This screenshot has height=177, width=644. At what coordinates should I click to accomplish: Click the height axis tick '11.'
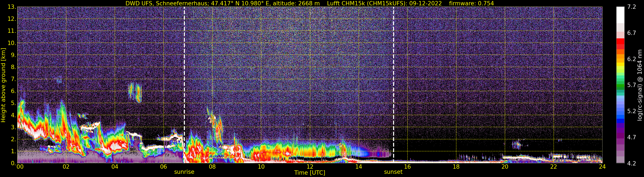click(12, 31)
